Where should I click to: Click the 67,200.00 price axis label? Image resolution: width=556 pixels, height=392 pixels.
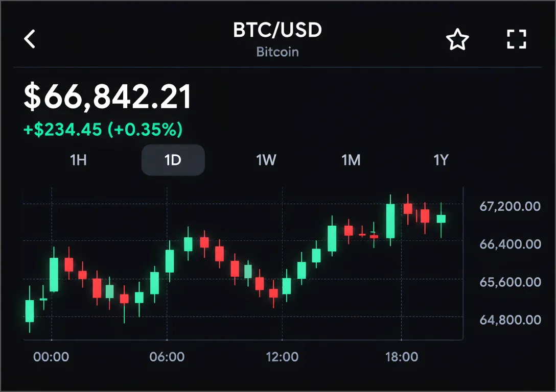click(x=510, y=206)
